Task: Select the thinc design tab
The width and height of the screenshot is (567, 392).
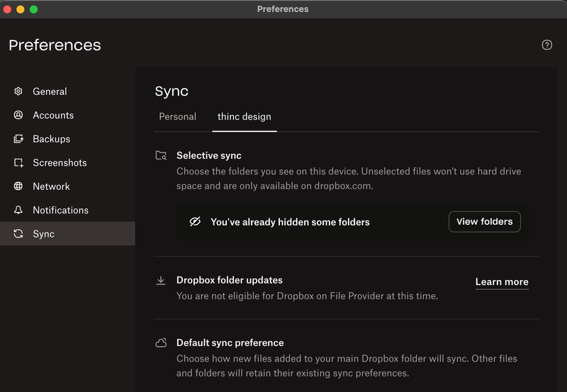Action: 244,116
